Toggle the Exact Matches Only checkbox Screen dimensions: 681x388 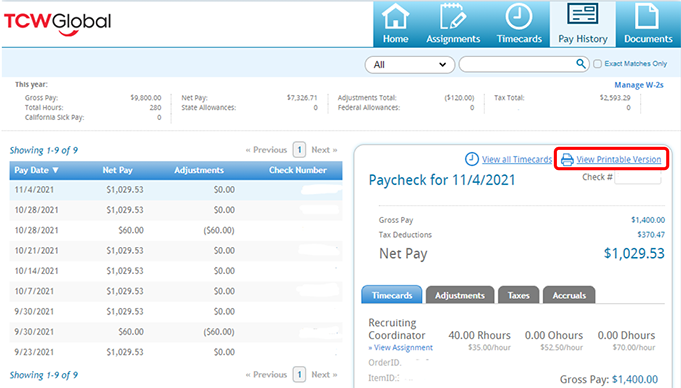point(598,64)
